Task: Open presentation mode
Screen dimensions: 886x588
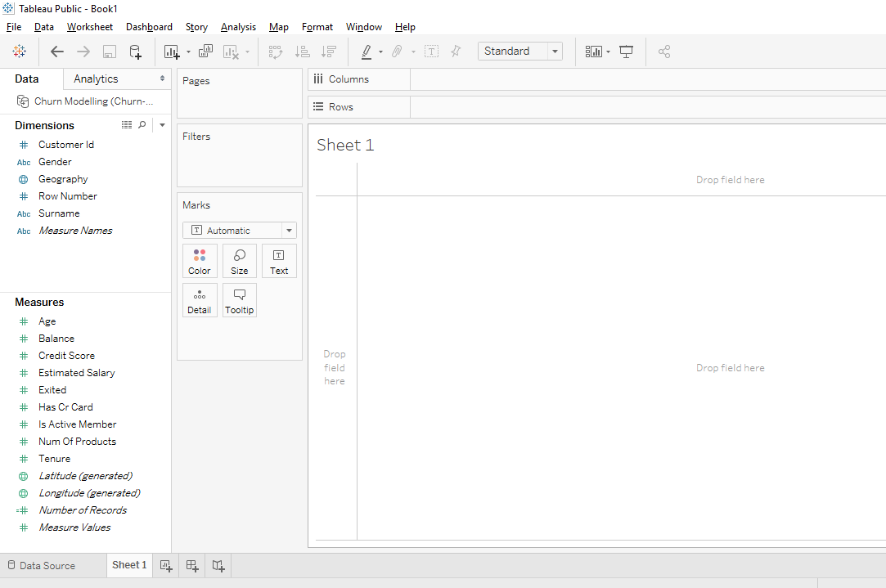Action: (626, 51)
